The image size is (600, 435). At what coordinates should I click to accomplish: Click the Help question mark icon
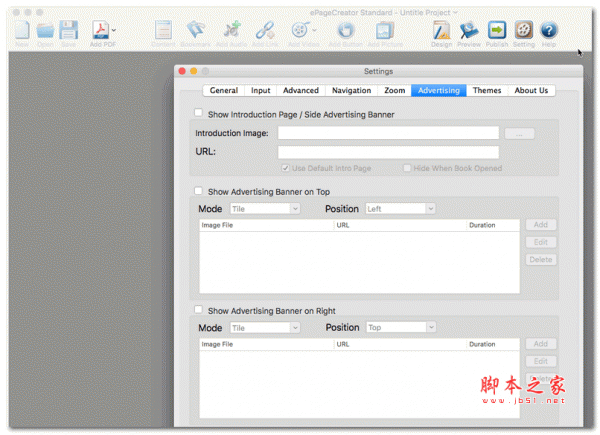point(549,30)
